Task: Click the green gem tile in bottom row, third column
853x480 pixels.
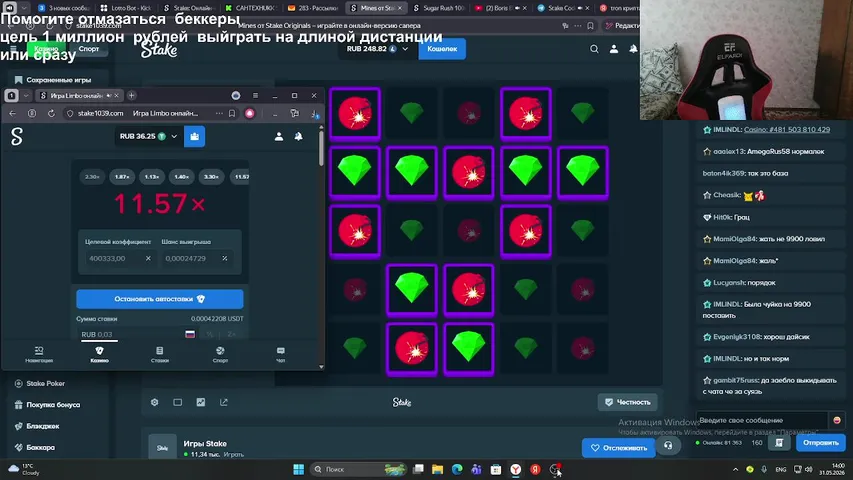Action: [x=468, y=349]
